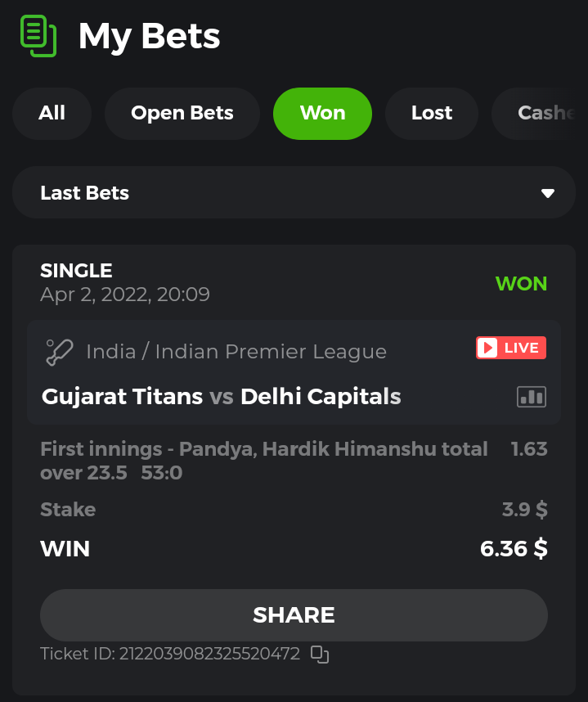Image resolution: width=588 pixels, height=702 pixels.
Task: Open the match statistics bar chart icon
Action: tap(532, 397)
